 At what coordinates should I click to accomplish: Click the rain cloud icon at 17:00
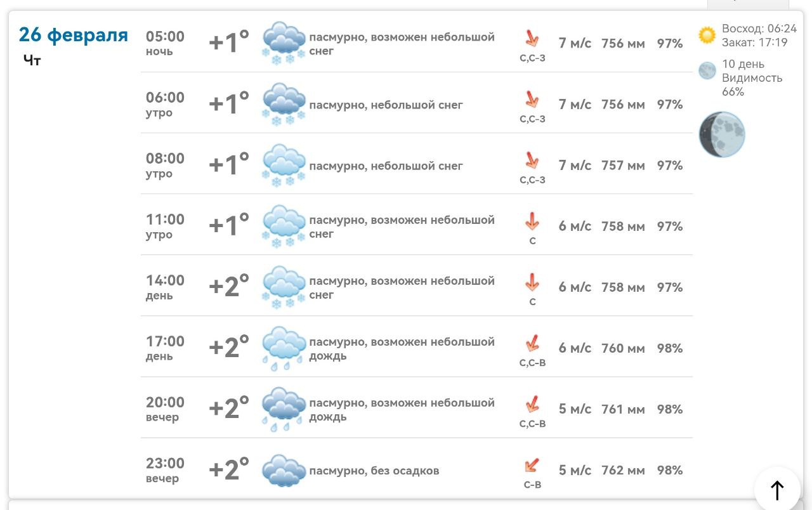click(x=284, y=348)
